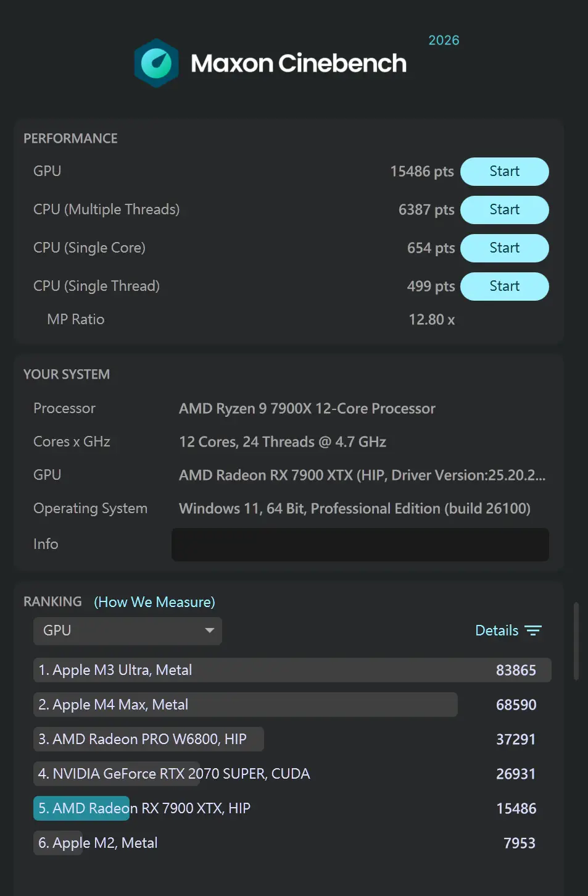Viewport: 588px width, 896px height.
Task: Open the How We Measure link
Action: coord(154,602)
